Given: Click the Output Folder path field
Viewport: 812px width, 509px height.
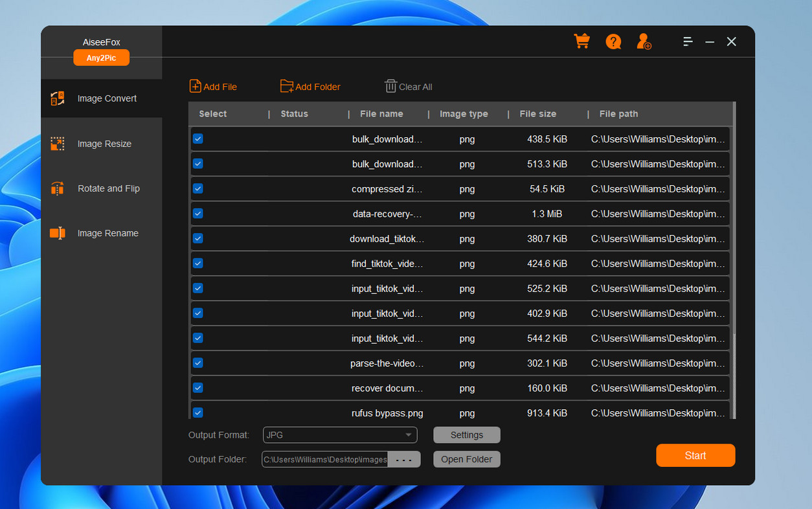Looking at the screenshot, I should click(324, 459).
